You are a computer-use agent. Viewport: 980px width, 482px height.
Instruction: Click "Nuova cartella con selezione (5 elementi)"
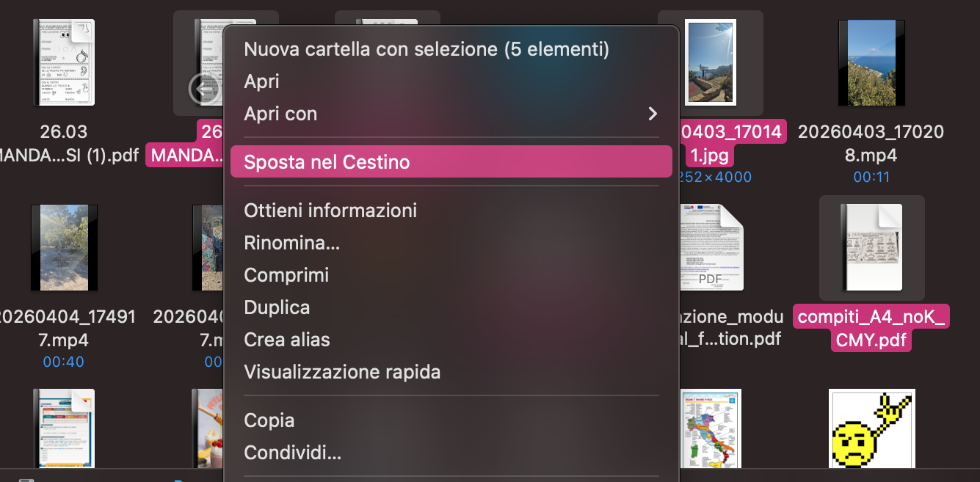pyautogui.click(x=426, y=48)
